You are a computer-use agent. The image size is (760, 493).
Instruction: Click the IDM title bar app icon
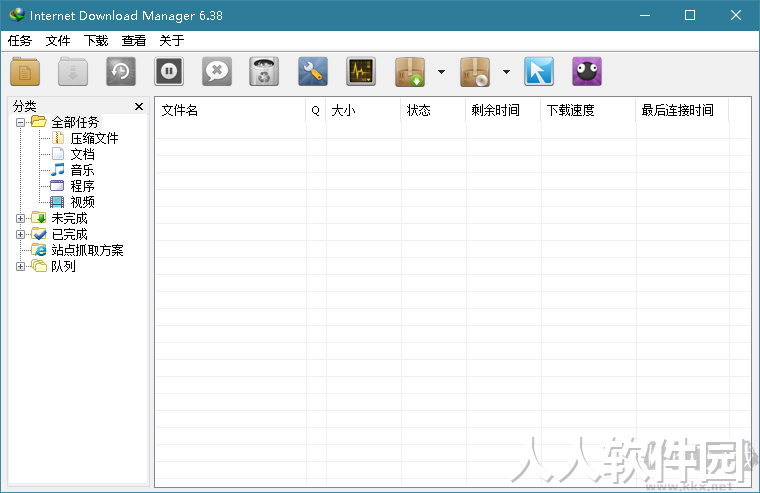pyautogui.click(x=16, y=15)
